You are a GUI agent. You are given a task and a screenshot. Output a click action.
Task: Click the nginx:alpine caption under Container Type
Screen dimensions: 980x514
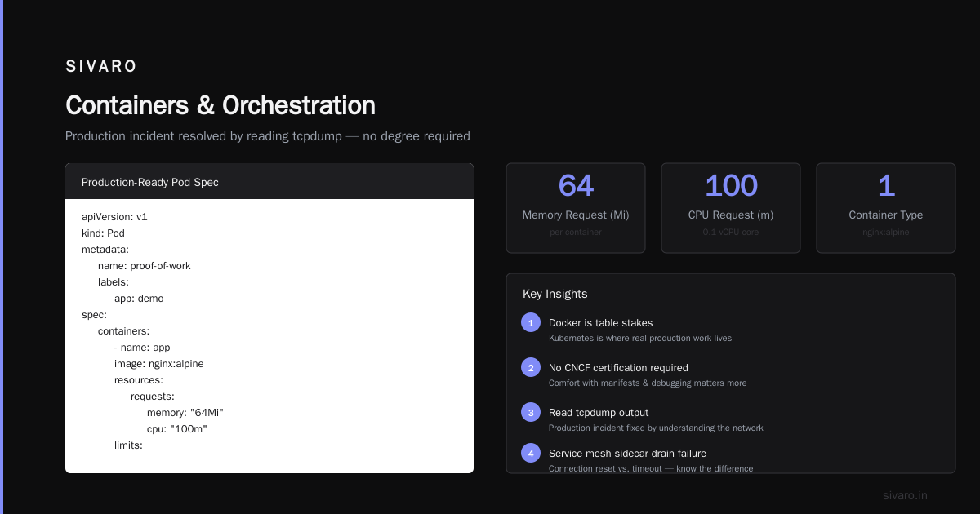[886, 233]
